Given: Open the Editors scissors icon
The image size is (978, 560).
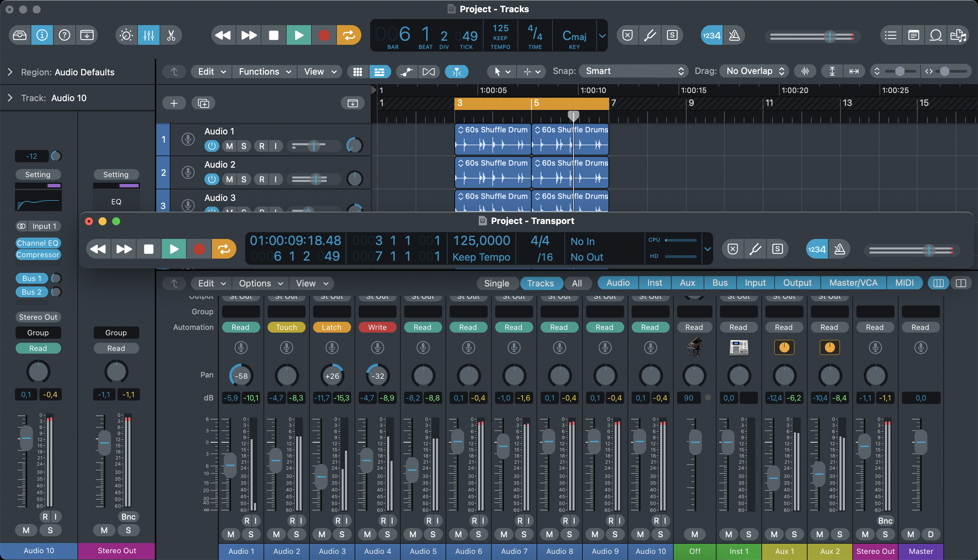Looking at the screenshot, I should point(171,35).
